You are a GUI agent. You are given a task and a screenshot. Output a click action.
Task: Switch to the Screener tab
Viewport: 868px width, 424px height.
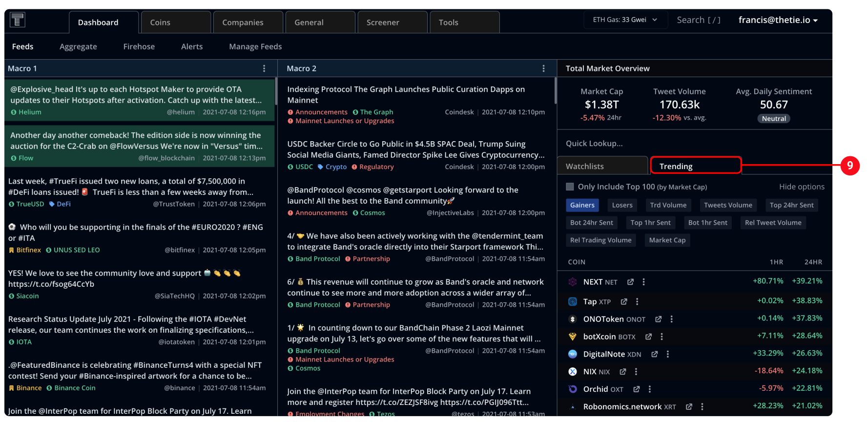click(x=393, y=22)
